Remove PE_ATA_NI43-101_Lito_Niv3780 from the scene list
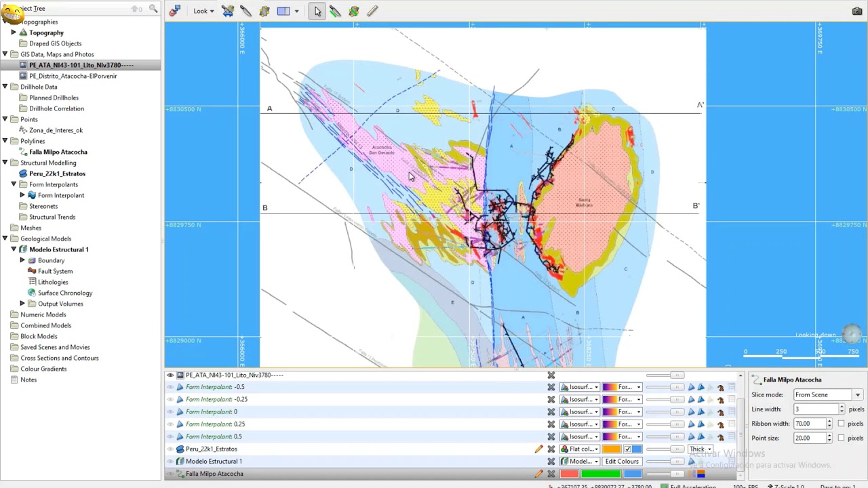868x488 pixels. tap(551, 375)
